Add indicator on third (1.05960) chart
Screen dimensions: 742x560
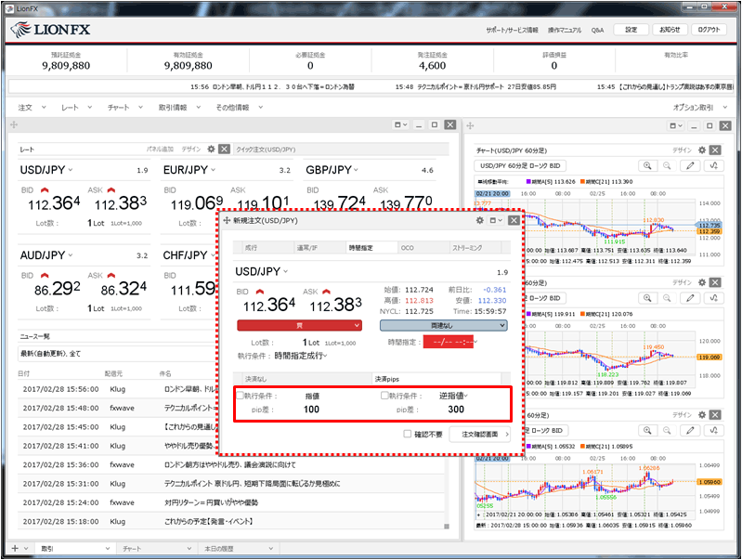pyautogui.click(x=714, y=430)
